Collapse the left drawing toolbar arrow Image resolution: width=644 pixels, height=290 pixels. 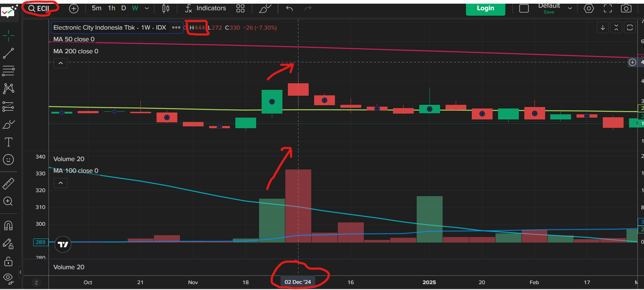click(x=20, y=272)
